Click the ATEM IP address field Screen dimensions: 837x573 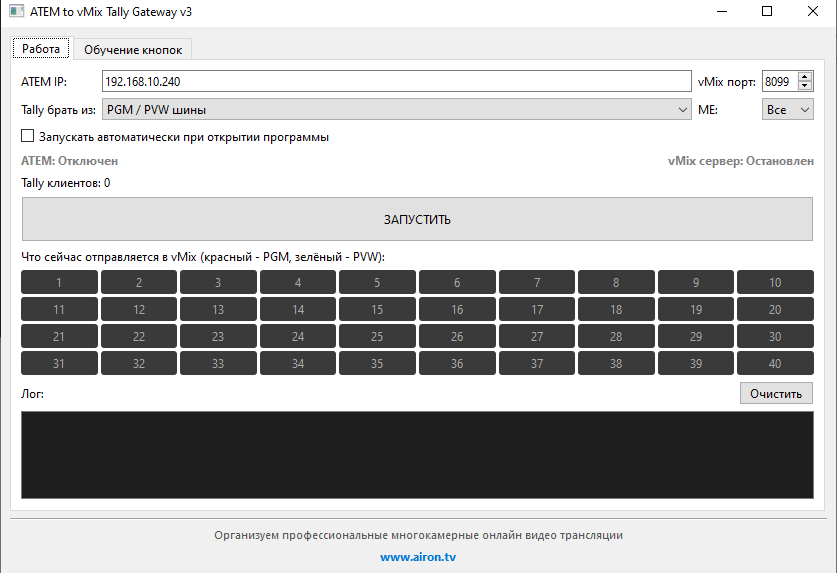[397, 82]
